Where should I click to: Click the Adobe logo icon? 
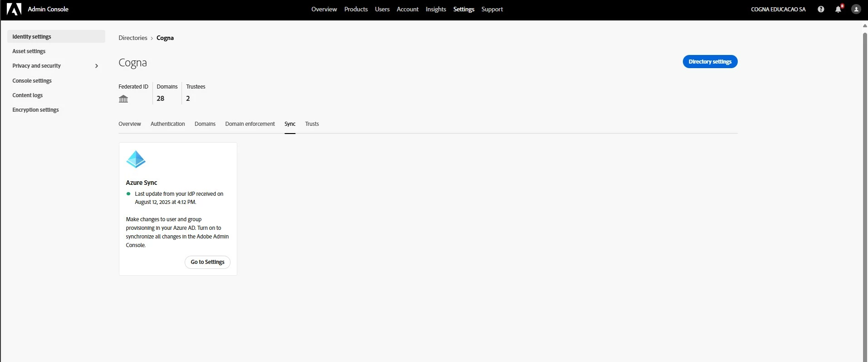(x=14, y=9)
